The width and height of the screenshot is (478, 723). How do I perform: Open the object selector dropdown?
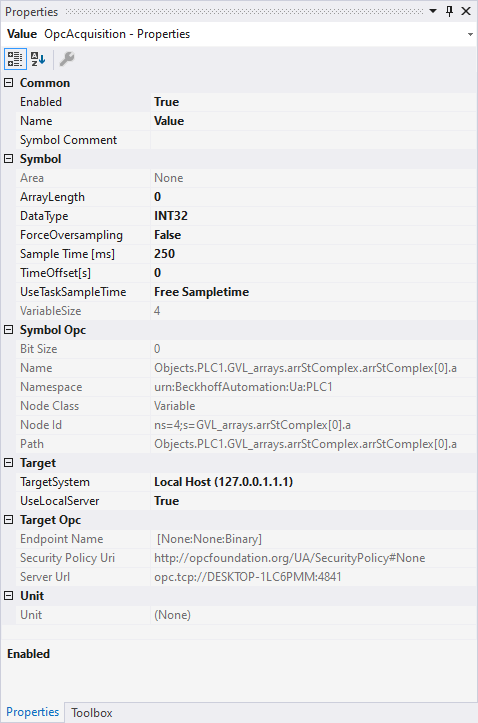pyautogui.click(x=470, y=34)
